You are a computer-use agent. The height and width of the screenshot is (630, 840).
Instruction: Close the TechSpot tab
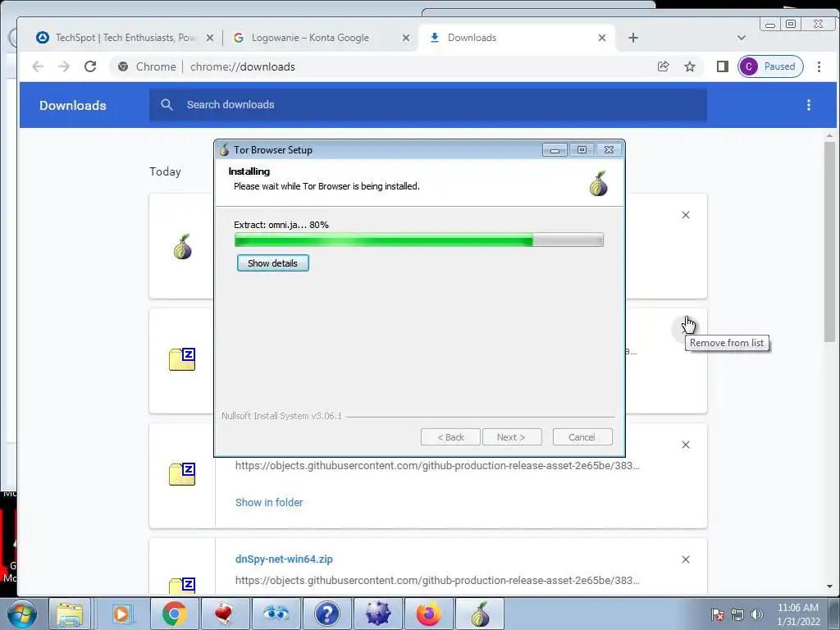coord(210,38)
